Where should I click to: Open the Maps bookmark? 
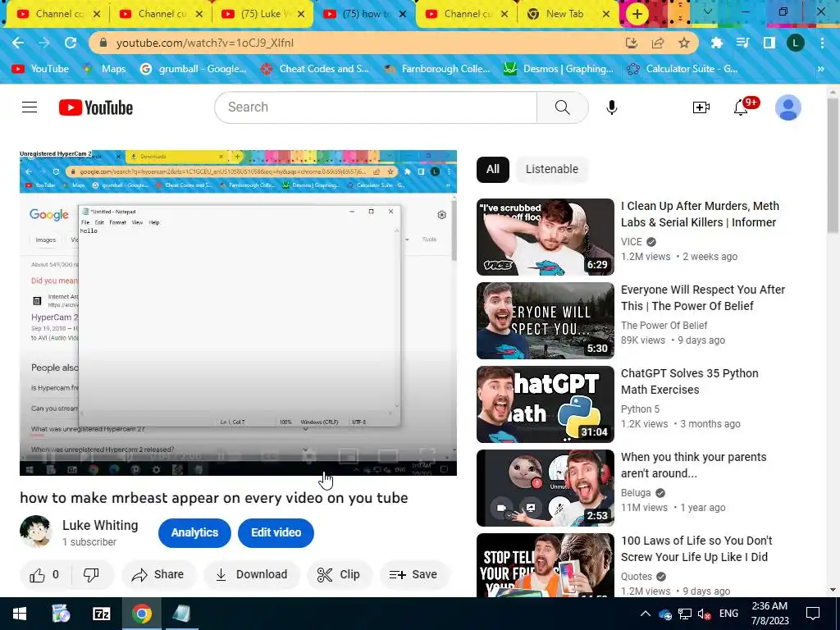click(x=104, y=69)
